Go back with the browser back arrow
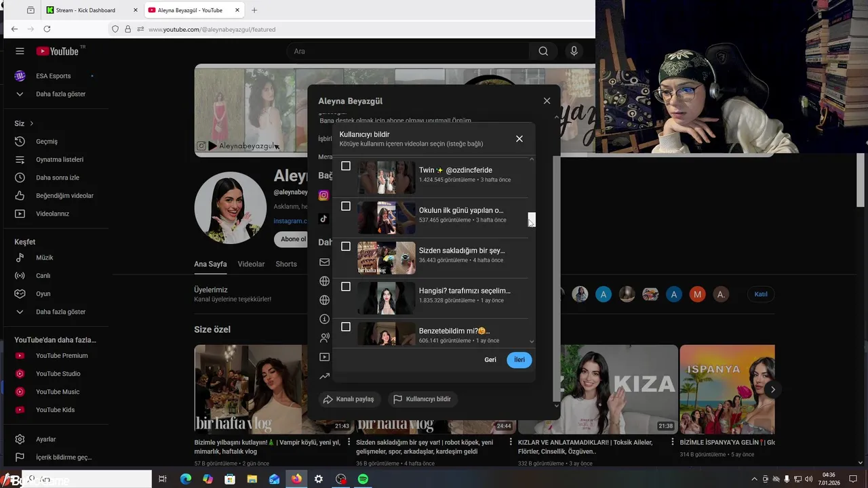The width and height of the screenshot is (868, 488). [x=14, y=29]
